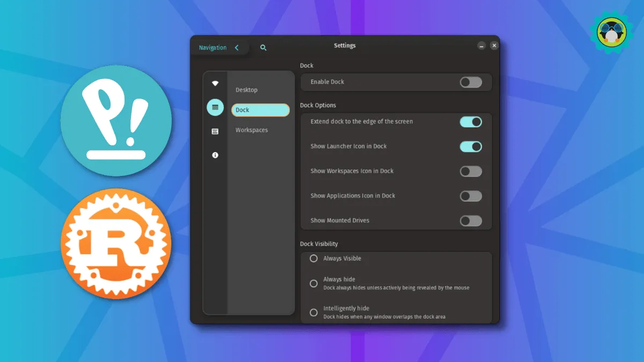Open search with the magnifier icon
The image size is (644, 362).
(x=263, y=47)
